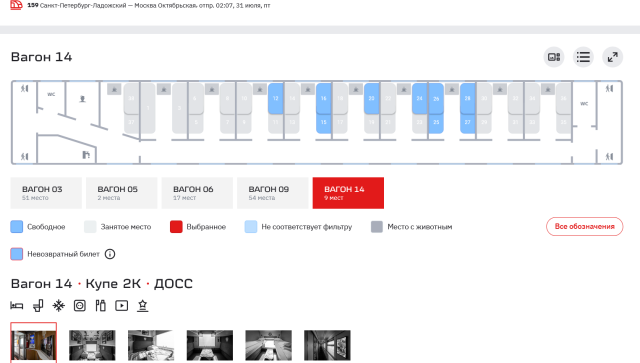640x363 pixels.
Task: Open the second wagon photo thumbnail
Action: pyautogui.click(x=92, y=345)
